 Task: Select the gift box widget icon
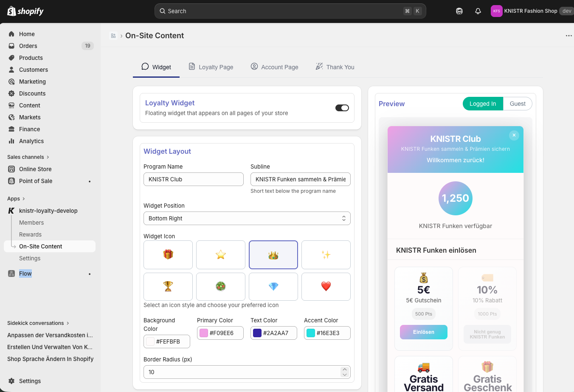(168, 255)
